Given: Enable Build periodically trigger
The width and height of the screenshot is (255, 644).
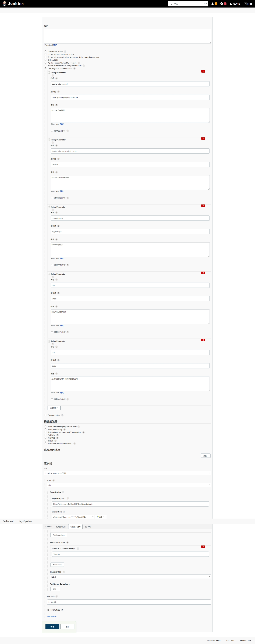Looking at the screenshot, I should pyautogui.click(x=45, y=429).
